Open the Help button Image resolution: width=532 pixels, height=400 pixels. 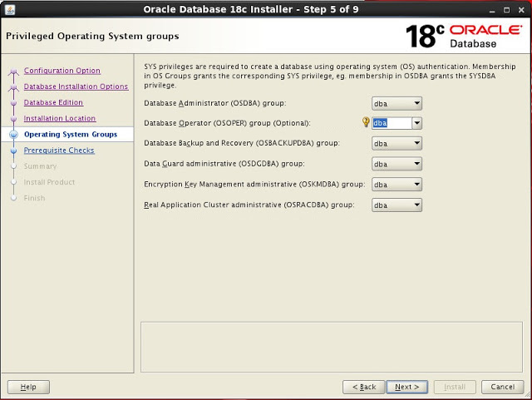tap(28, 387)
